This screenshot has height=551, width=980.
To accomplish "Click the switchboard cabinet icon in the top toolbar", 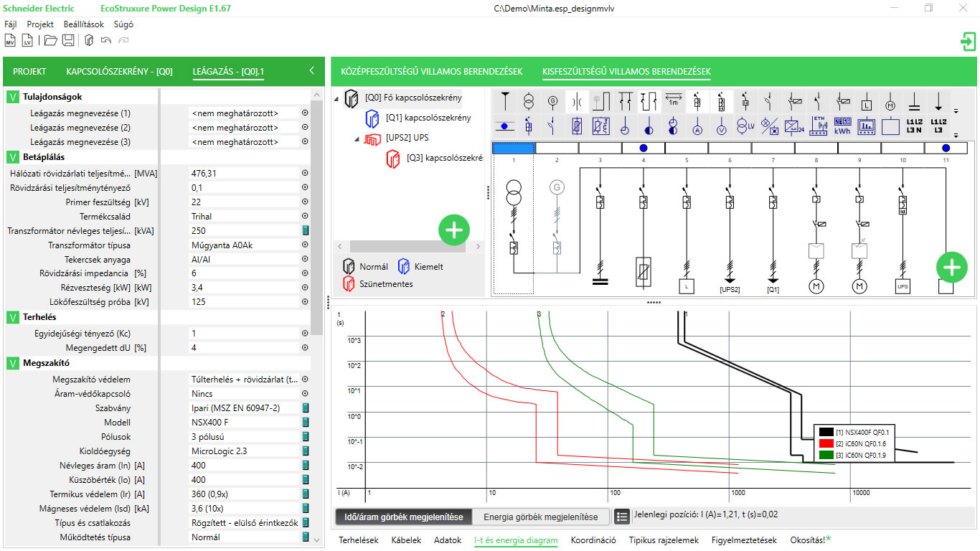I will click(89, 40).
